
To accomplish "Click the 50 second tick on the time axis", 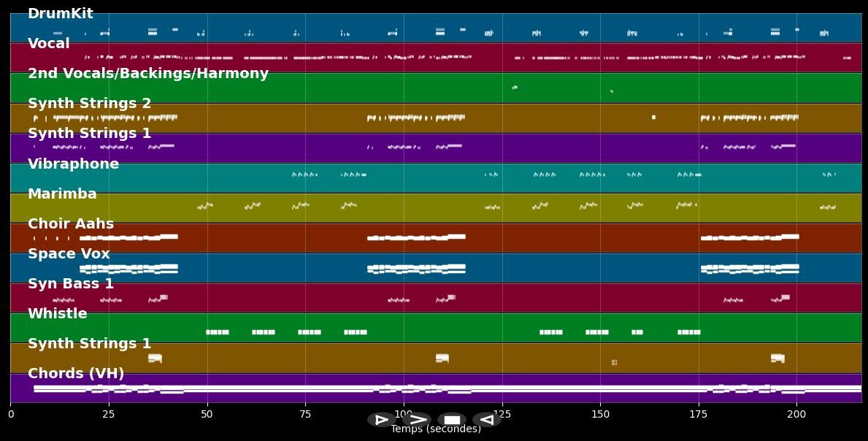I will [x=207, y=415].
